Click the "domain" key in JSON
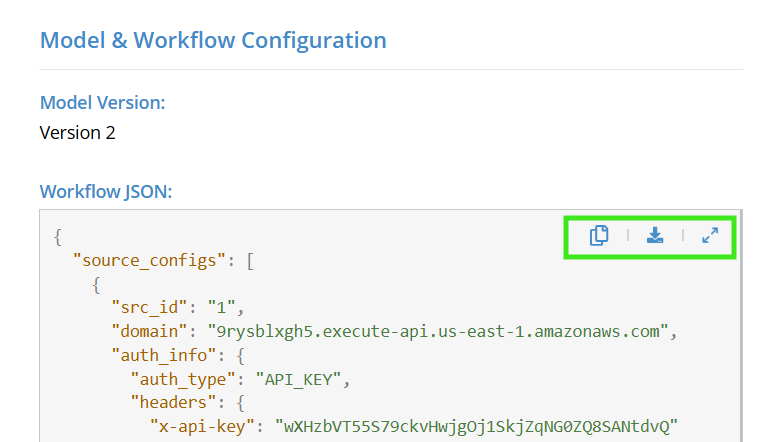Viewport: 770px width, 442px height. [149, 329]
